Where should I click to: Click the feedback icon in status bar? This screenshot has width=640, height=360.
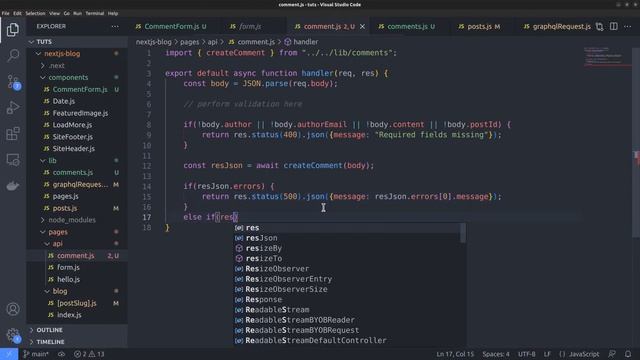pyautogui.click(x=612, y=354)
